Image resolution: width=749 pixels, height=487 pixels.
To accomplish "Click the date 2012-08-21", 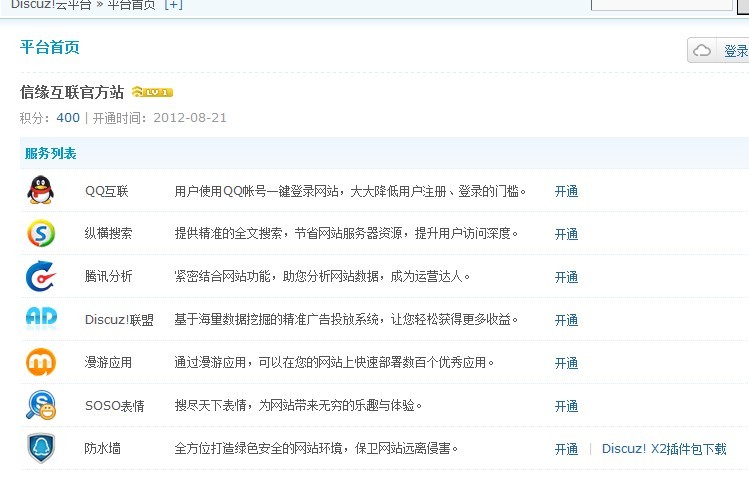I will (x=190, y=117).
